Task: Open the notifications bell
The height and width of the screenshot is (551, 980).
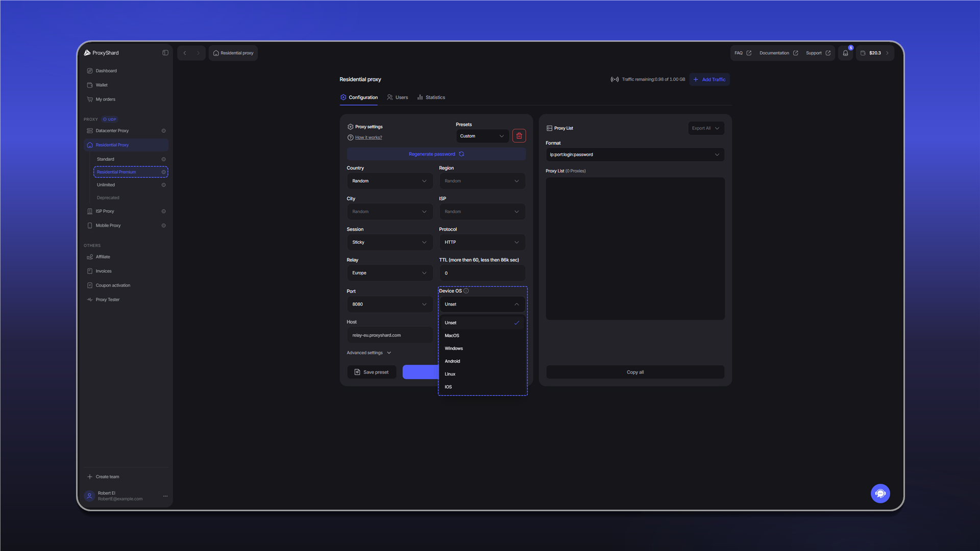Action: click(845, 53)
